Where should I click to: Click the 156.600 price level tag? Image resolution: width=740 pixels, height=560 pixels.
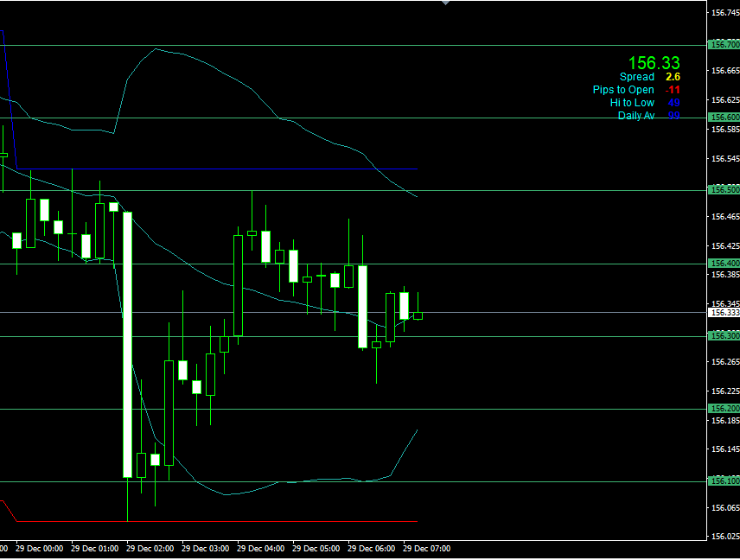tap(724, 118)
